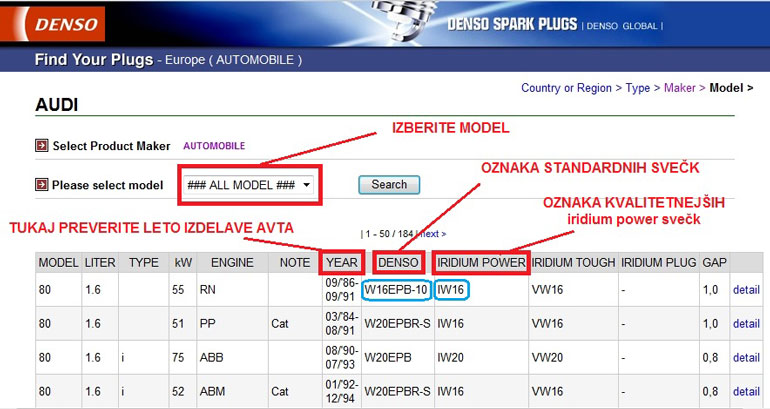Screen dimensions: 770x409
Task: Click DENSO SPARK PLUGS banner title
Action: pos(512,24)
